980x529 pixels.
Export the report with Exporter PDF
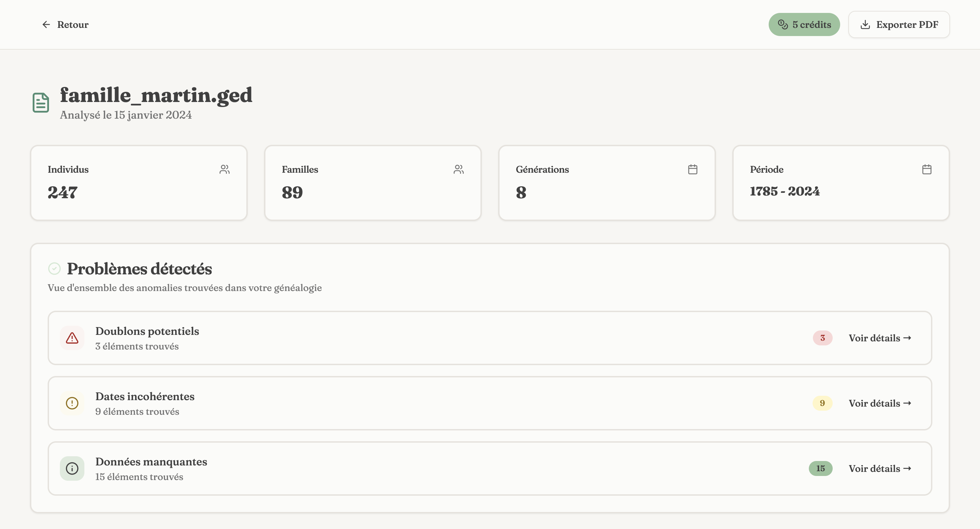pyautogui.click(x=899, y=25)
